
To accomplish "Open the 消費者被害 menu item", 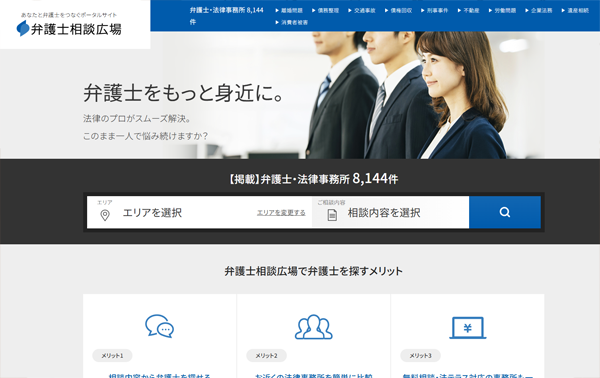I will click(292, 23).
